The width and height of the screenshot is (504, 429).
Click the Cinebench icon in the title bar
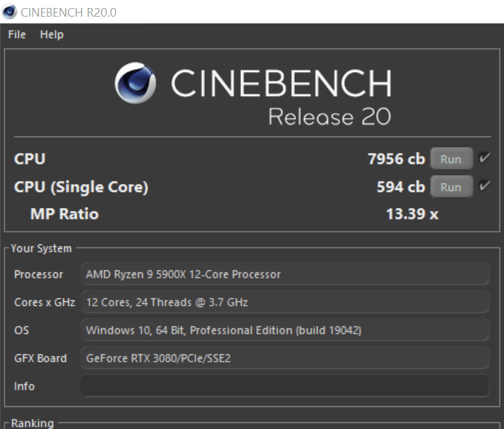9,11
